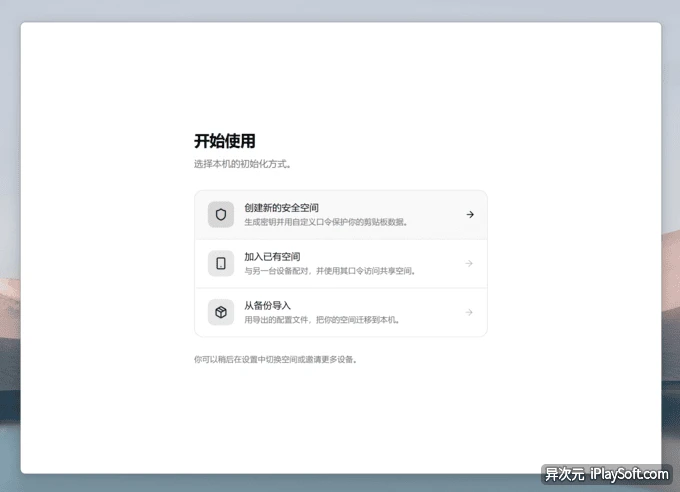680x492 pixels.
Task: Click the box icon beside 从备份导入
Action: [x=221, y=312]
